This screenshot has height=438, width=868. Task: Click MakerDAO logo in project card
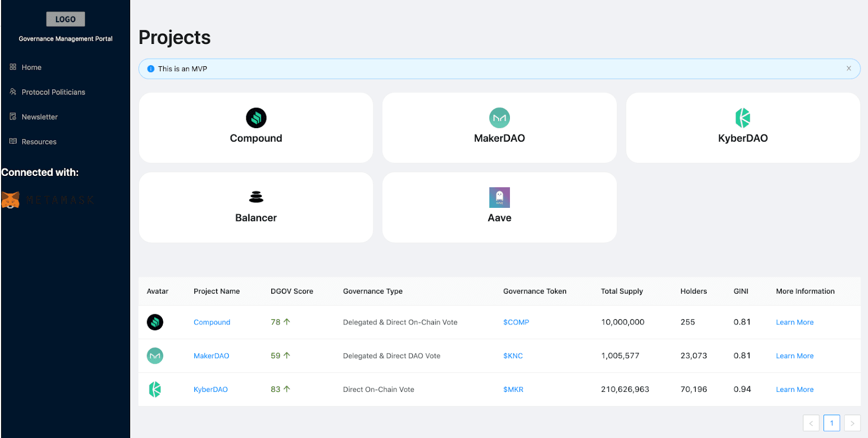pyautogui.click(x=500, y=118)
